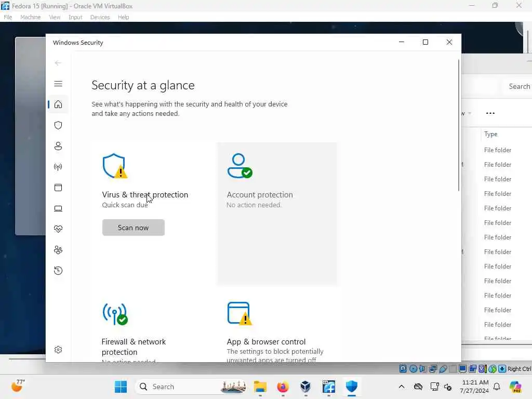Screen dimensions: 532x399
Task: Click the network tray icon
Action: 434,387
